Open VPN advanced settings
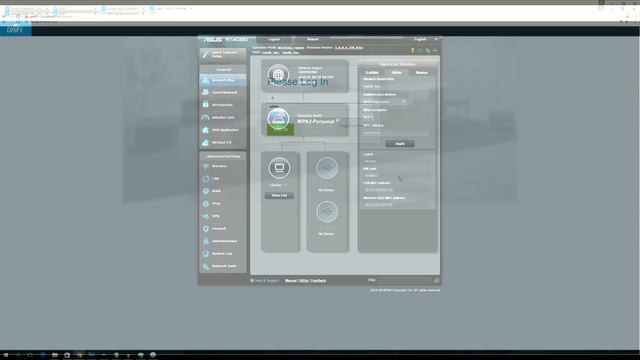Image resolution: width=640 pixels, height=360 pixels. 223,216
